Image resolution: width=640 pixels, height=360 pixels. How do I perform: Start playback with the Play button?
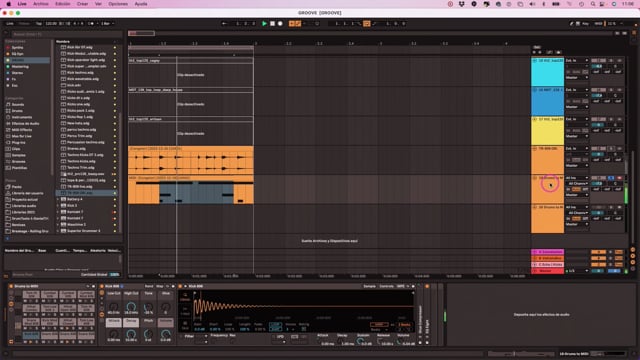coord(264,24)
